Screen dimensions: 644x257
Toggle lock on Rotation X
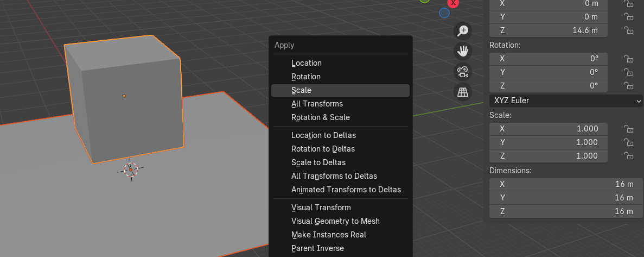click(x=629, y=59)
